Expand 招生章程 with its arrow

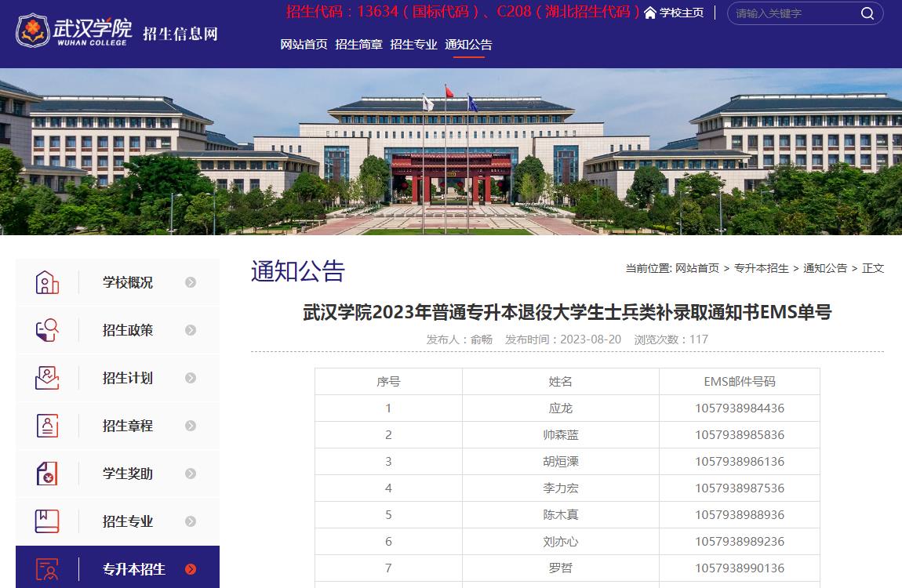pos(191,426)
